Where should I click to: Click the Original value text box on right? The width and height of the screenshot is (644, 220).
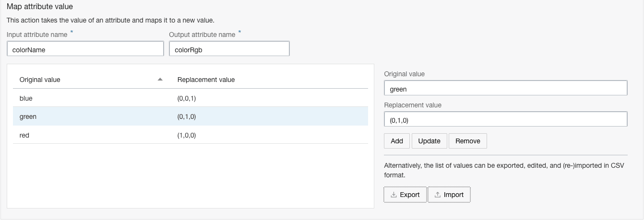tap(505, 89)
